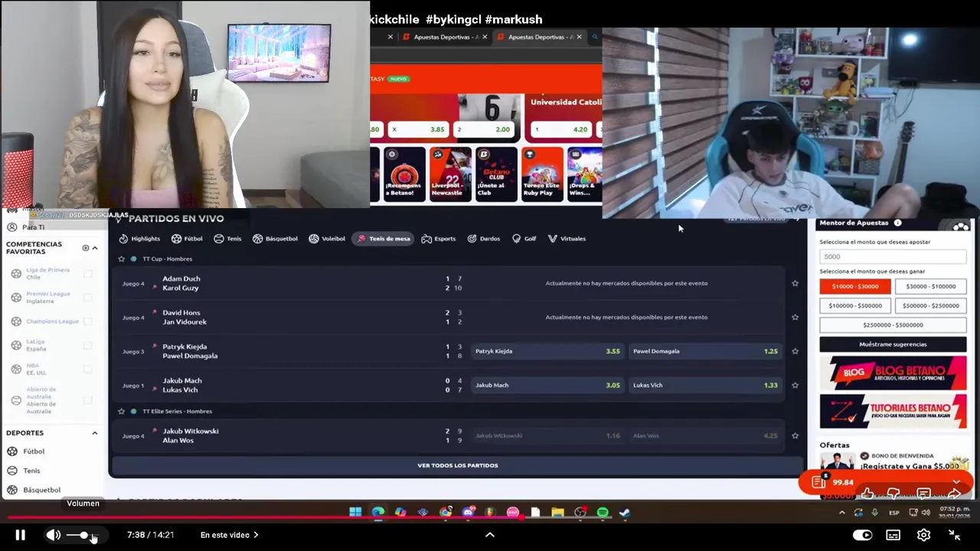Select the $30000 - $100000 range
The height and width of the screenshot is (551, 980).
click(x=930, y=286)
